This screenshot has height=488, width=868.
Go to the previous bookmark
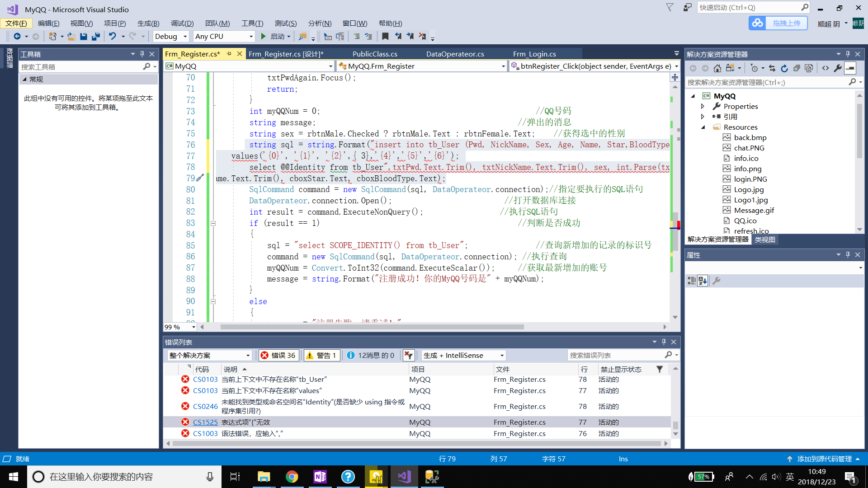(x=398, y=37)
